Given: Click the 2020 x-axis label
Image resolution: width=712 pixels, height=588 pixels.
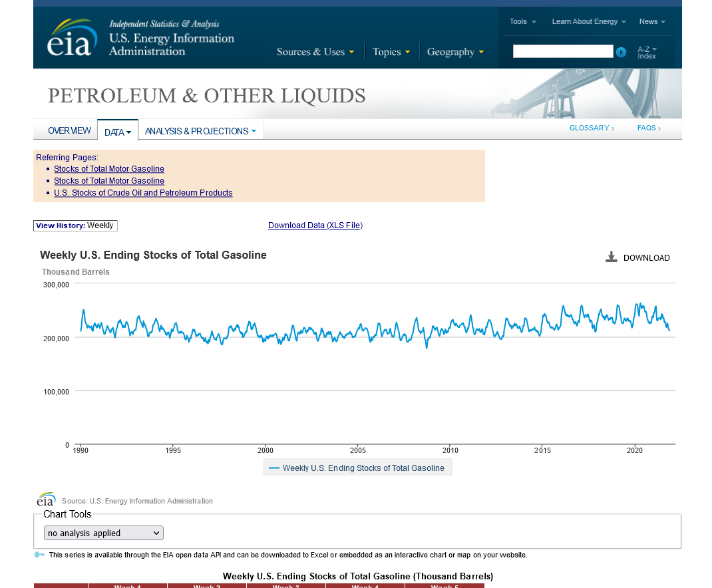Looking at the screenshot, I should pyautogui.click(x=634, y=450).
